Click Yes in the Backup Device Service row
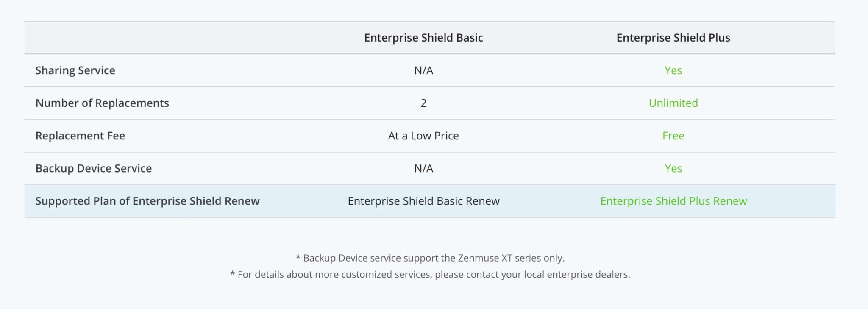 point(673,168)
